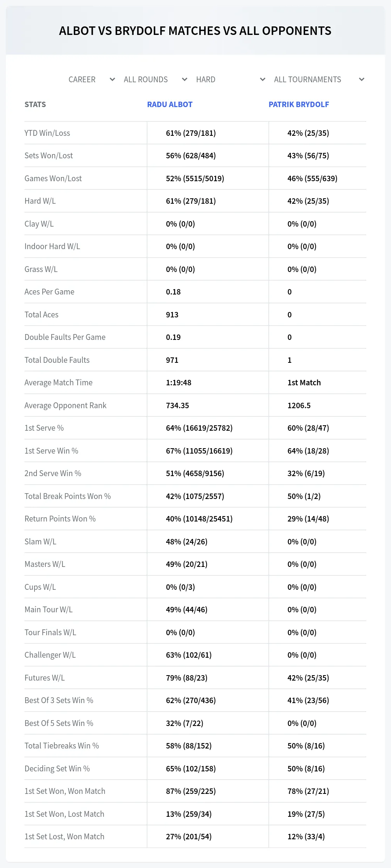Click the Deciding Set Win % label
Screen dimensions: 391x868
click(57, 769)
